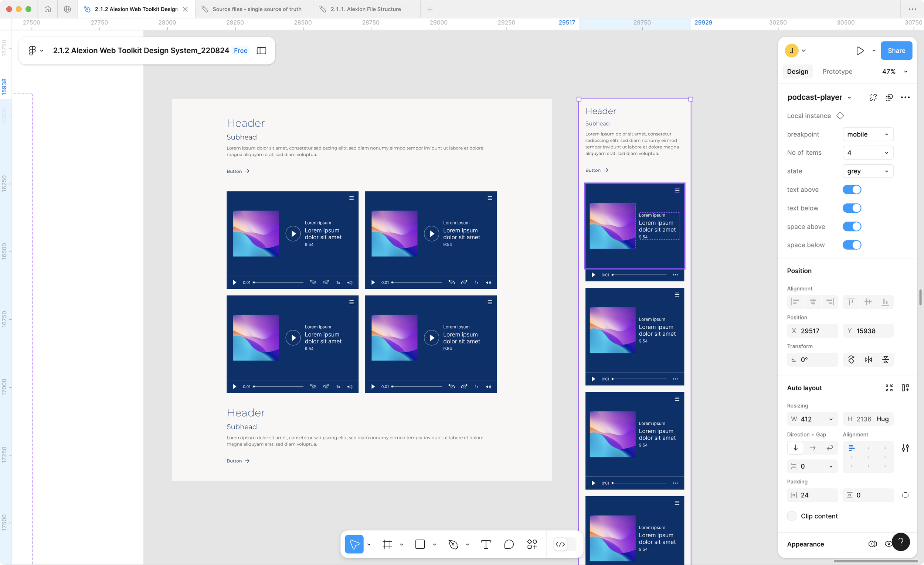The image size is (924, 565).
Task: Open the Figma main menu logo
Action: [32, 51]
